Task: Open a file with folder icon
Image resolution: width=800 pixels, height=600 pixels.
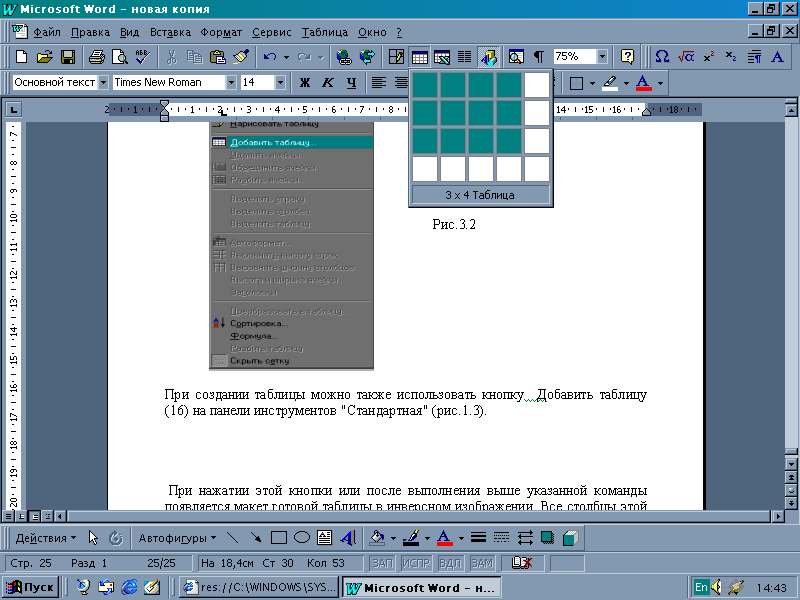Action: pyautogui.click(x=44, y=57)
